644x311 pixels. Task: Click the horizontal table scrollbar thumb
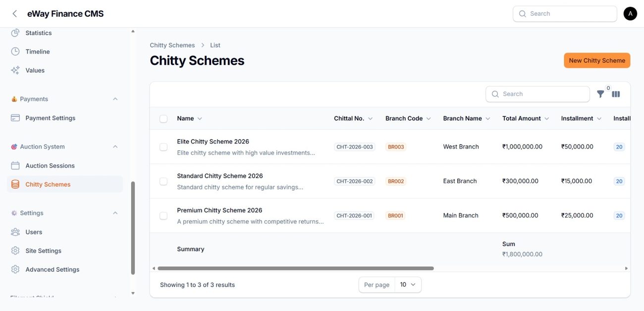(x=296, y=268)
